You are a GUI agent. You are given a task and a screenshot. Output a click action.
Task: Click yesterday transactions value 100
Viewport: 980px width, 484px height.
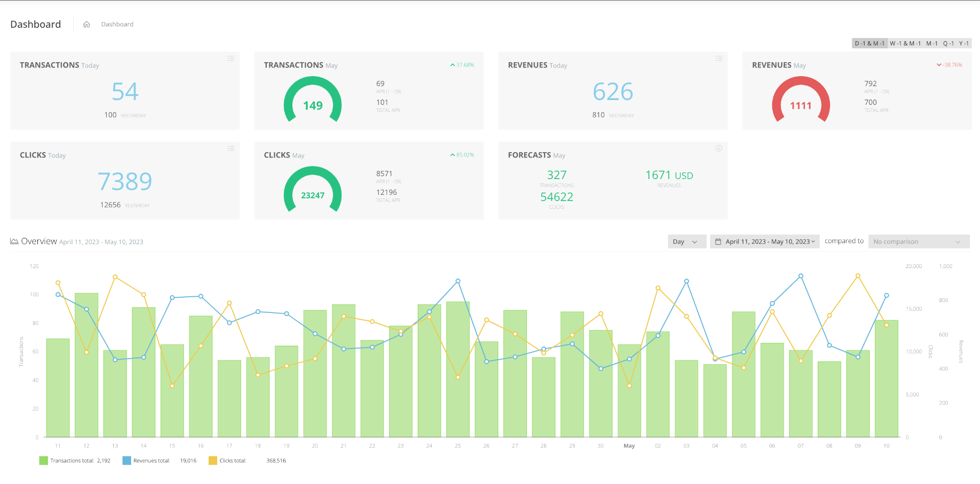tap(111, 115)
